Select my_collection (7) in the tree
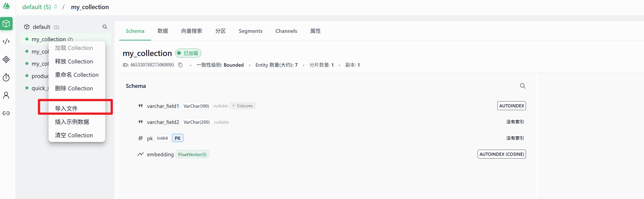The height and width of the screenshot is (199, 644). click(66, 39)
